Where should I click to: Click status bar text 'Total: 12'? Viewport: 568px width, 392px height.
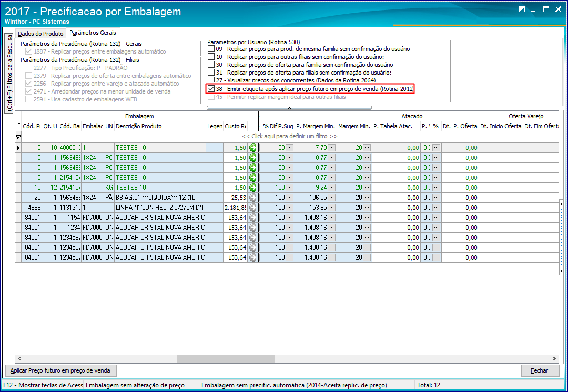click(429, 385)
